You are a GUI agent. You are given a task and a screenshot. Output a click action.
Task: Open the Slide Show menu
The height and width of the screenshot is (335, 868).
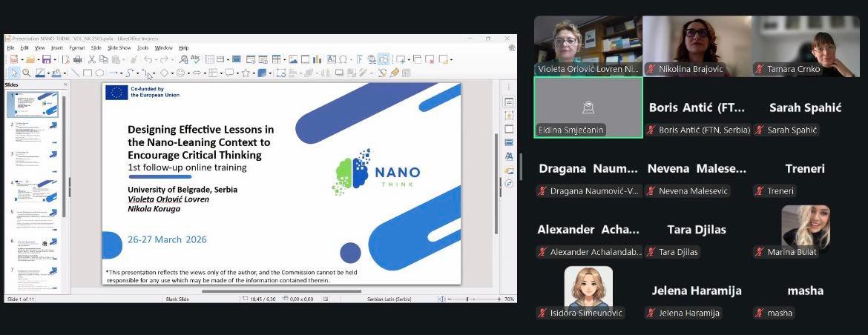(119, 48)
